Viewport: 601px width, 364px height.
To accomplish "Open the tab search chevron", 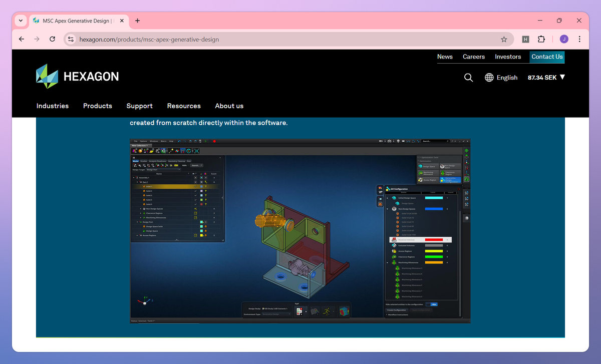I will [21, 21].
